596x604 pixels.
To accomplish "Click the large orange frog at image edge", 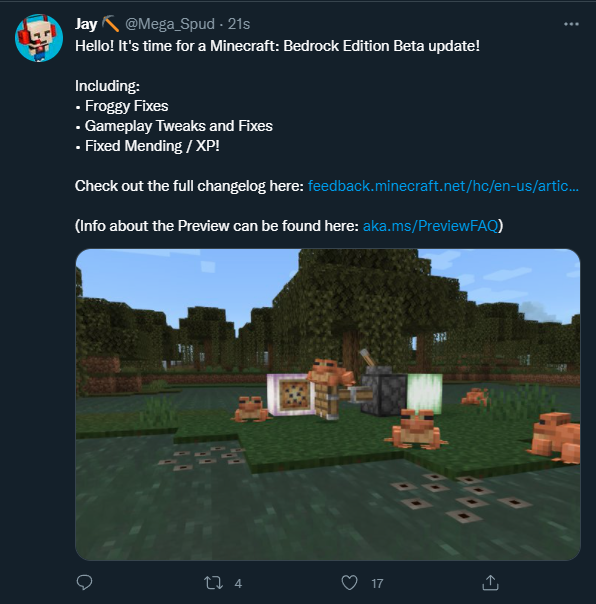I will point(555,436).
